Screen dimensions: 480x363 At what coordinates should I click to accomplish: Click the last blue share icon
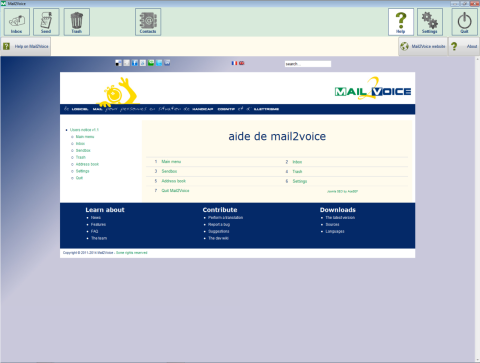[167, 63]
